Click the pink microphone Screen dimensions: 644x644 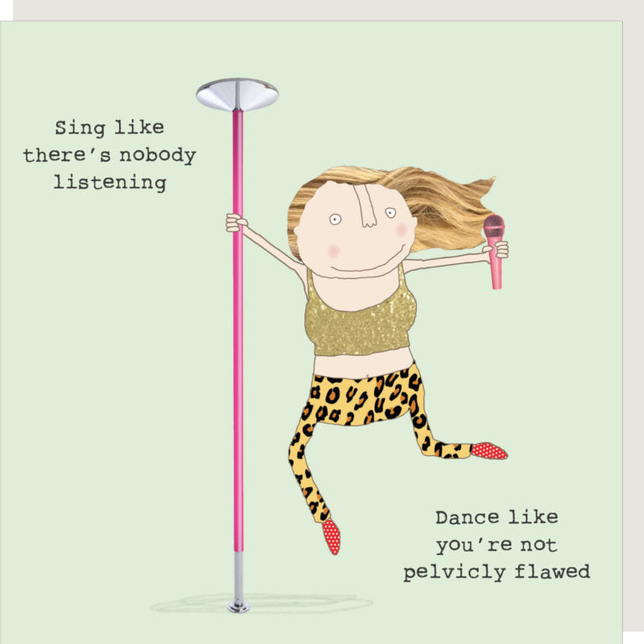(495, 252)
